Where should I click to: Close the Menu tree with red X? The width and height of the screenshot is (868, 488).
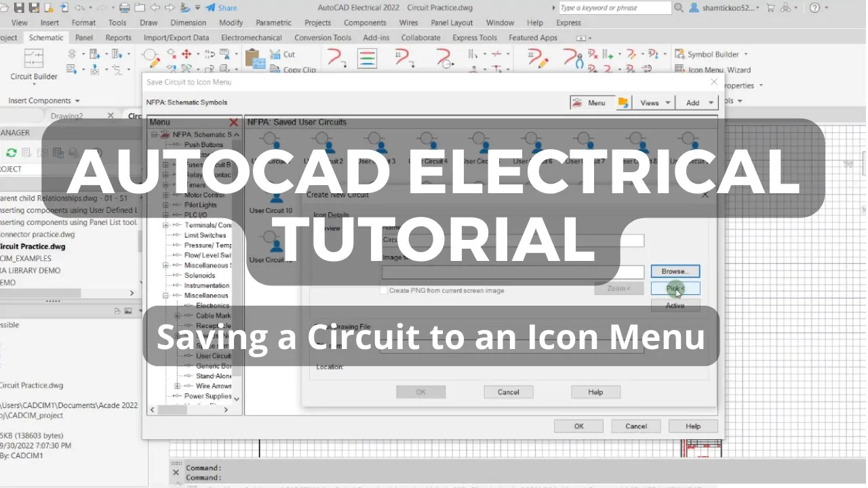(234, 123)
